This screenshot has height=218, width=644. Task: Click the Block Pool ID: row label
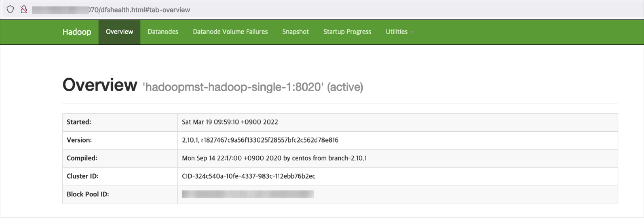coord(88,194)
